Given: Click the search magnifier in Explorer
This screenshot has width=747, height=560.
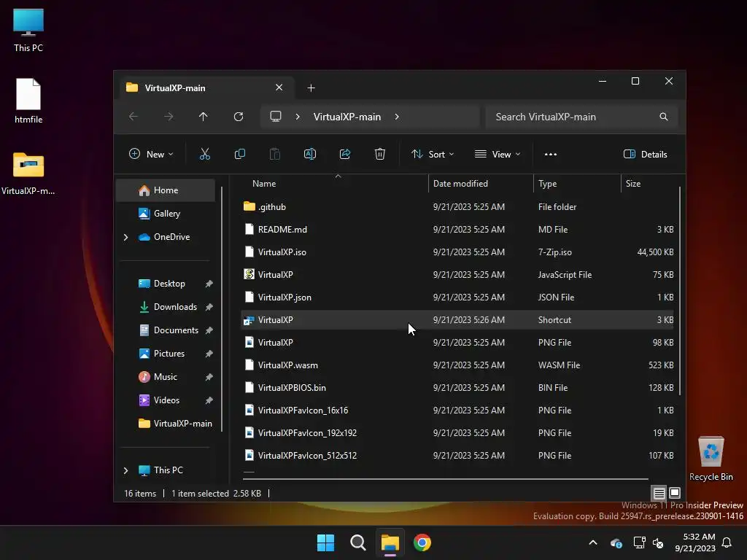Looking at the screenshot, I should (x=664, y=117).
